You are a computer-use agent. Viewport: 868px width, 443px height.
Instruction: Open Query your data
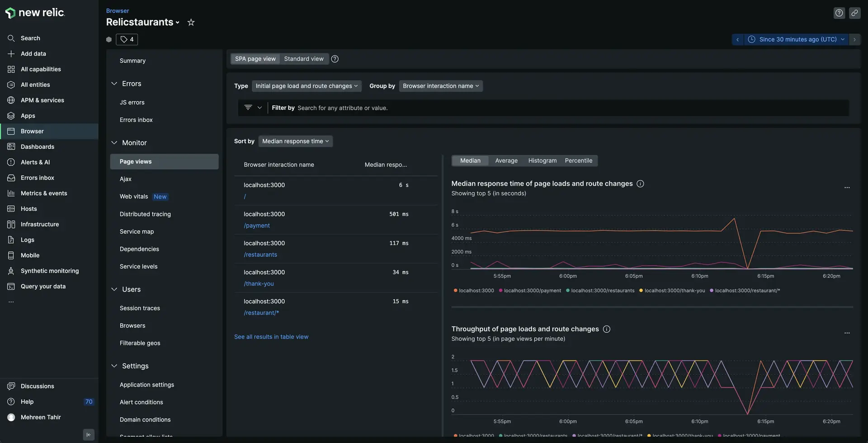pos(43,287)
